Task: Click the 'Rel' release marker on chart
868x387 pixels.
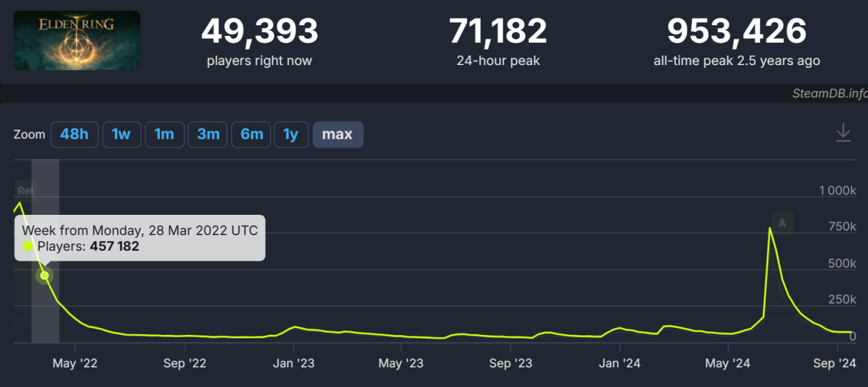Action: click(x=24, y=191)
